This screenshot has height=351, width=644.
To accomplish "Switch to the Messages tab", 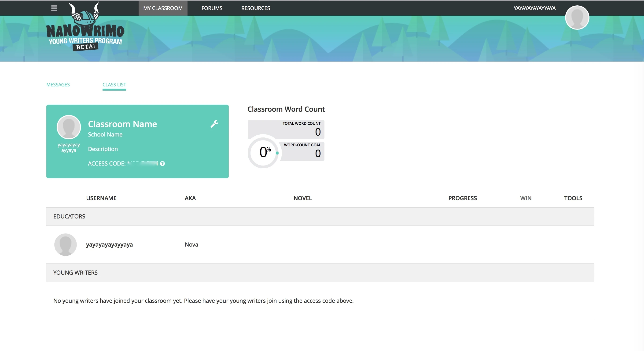I will click(58, 85).
